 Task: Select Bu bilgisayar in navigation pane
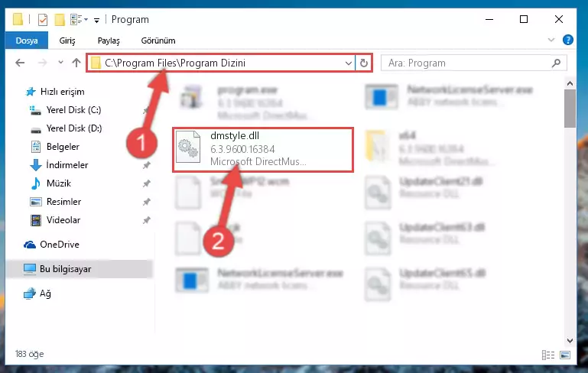click(x=65, y=269)
